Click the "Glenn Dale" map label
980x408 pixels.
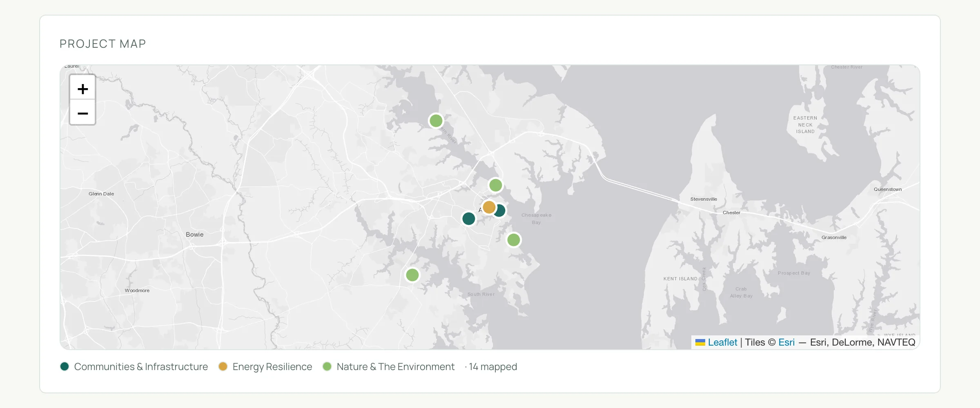101,194
